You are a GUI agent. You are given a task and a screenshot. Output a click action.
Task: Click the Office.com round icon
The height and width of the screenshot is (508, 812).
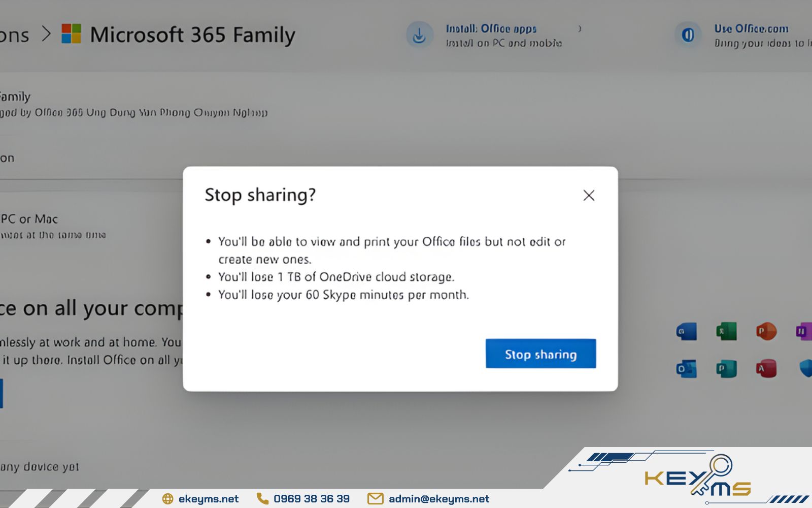[x=688, y=35]
